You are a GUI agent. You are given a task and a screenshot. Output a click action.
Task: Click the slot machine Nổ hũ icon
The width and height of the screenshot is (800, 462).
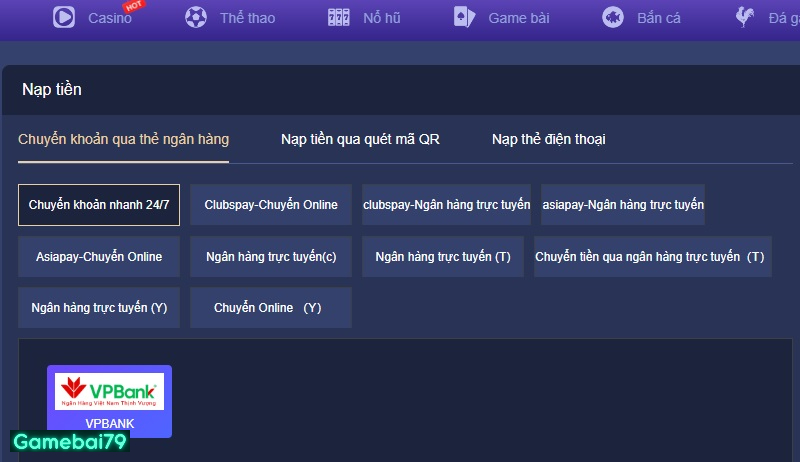[339, 17]
